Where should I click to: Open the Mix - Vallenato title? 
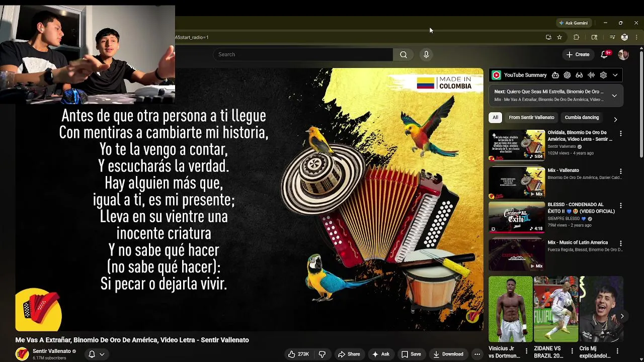tap(563, 170)
